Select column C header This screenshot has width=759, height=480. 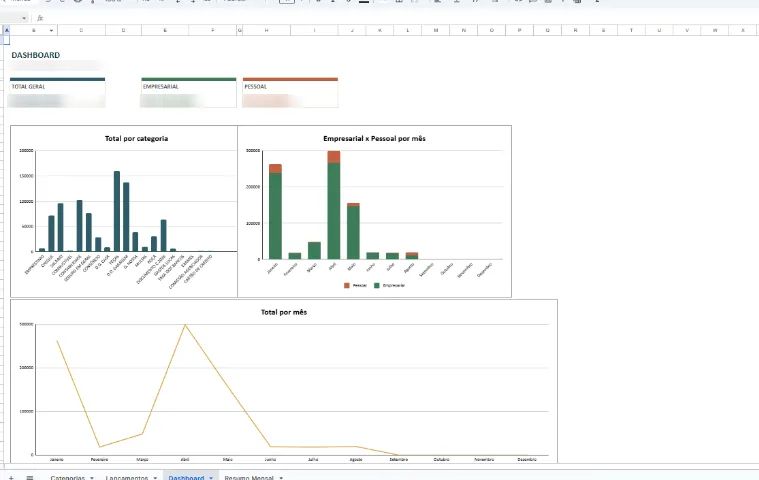[81, 30]
